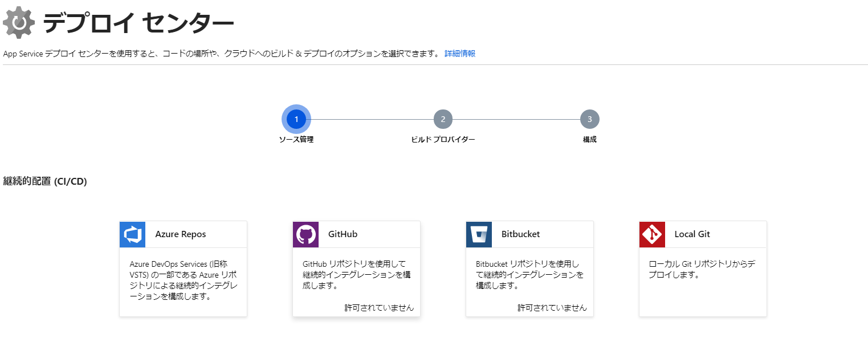
Task: Click the Bitbucket リポジトリ description text
Action: [x=530, y=275]
